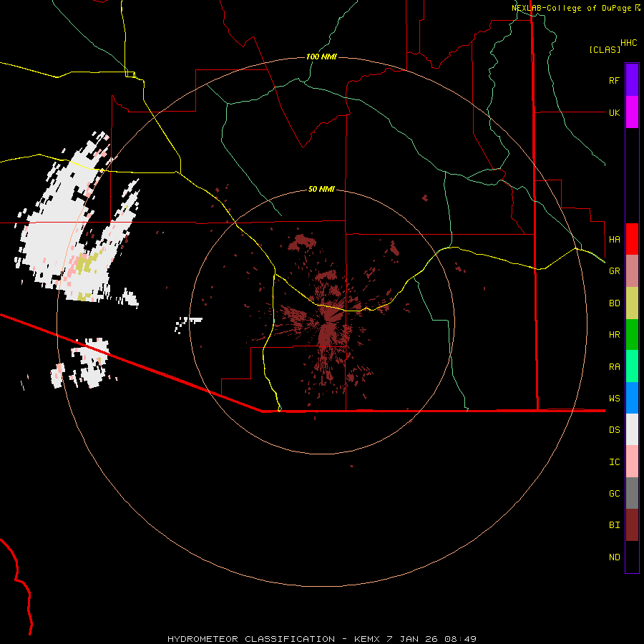Click the 7 JAN 26 date text

click(x=412, y=639)
